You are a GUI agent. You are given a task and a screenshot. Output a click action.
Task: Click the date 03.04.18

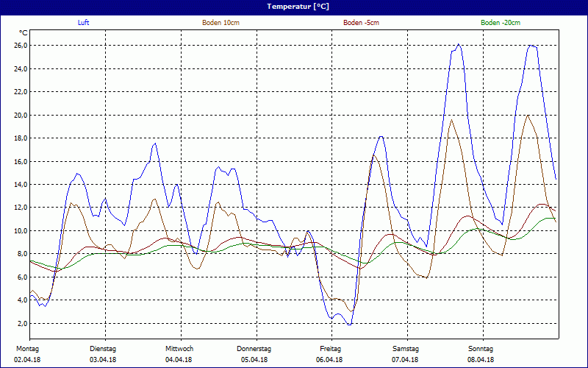point(103,360)
